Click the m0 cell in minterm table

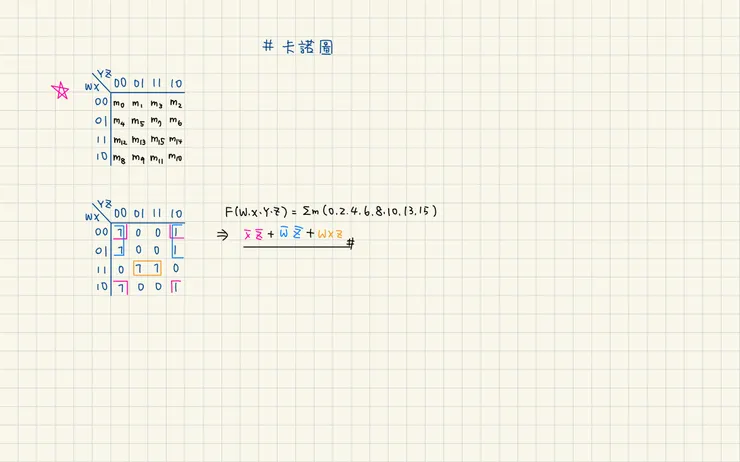click(x=119, y=104)
